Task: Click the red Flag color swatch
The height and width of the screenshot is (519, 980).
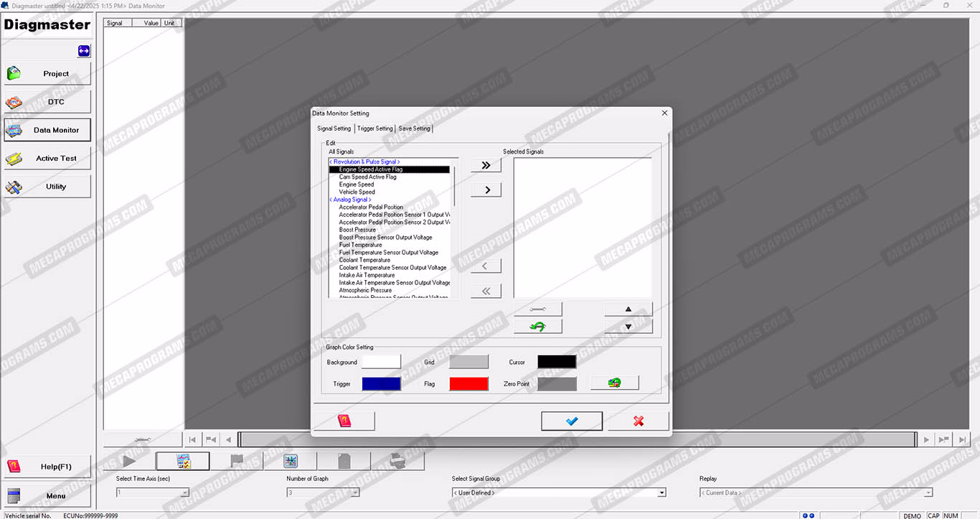Action: [x=468, y=384]
